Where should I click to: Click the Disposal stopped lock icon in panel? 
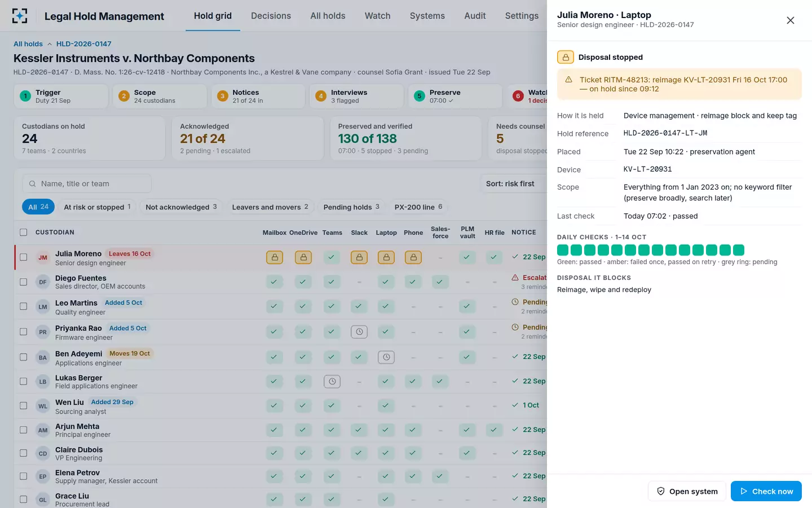(566, 57)
